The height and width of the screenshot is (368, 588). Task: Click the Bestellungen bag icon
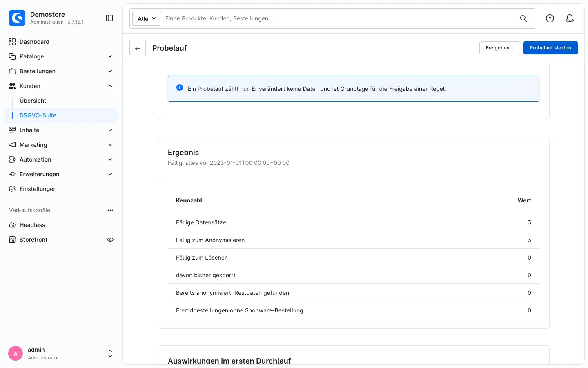12,71
